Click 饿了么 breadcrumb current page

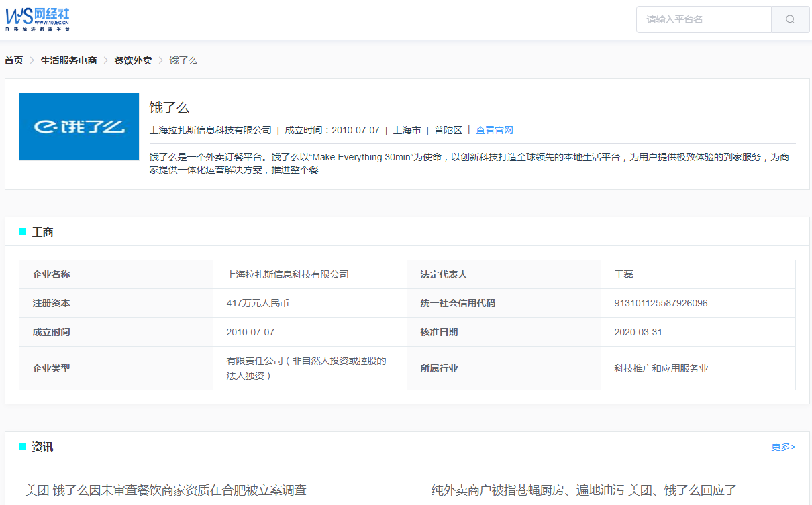[x=183, y=60]
